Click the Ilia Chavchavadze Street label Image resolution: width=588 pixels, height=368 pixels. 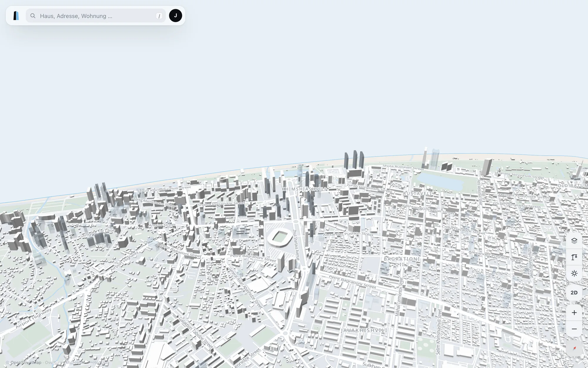459,229
